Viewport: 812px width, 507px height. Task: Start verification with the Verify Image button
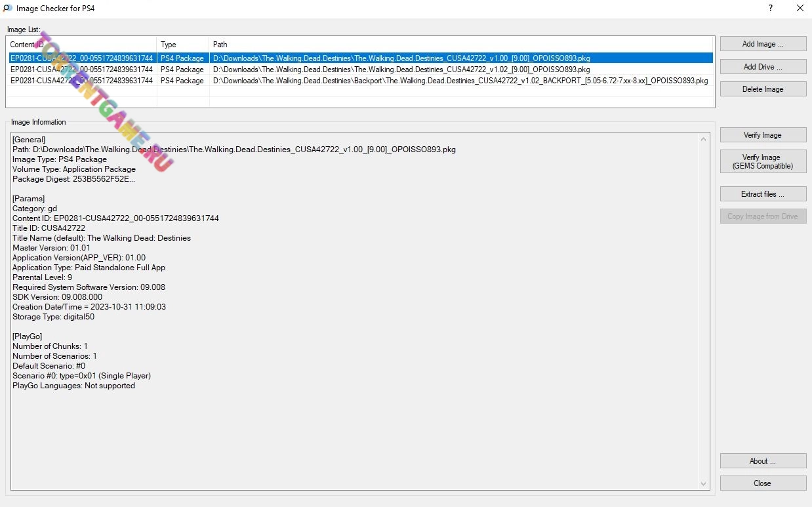click(x=763, y=135)
